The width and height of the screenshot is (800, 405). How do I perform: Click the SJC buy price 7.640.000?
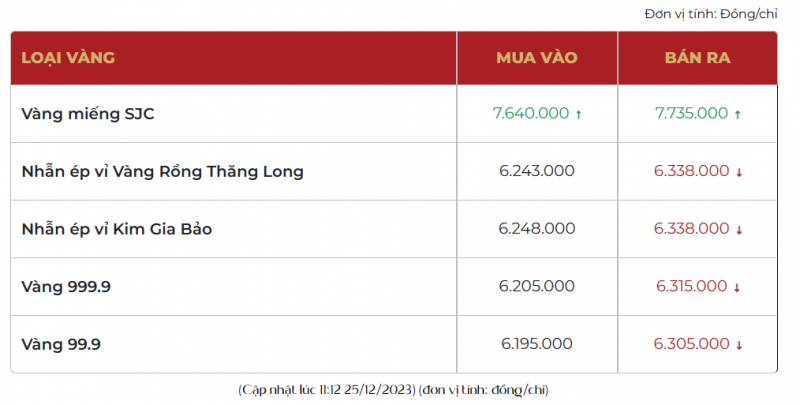530,114
